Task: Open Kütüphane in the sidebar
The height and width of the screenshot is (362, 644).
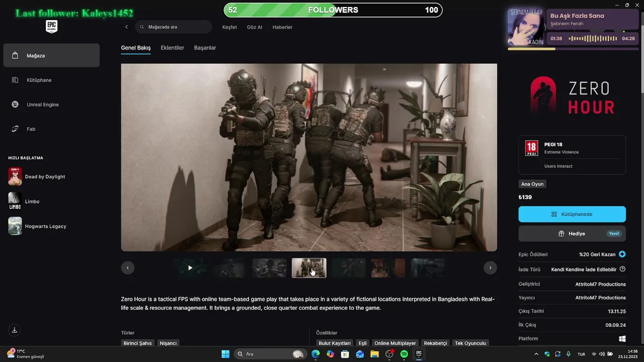Action: pos(51,80)
